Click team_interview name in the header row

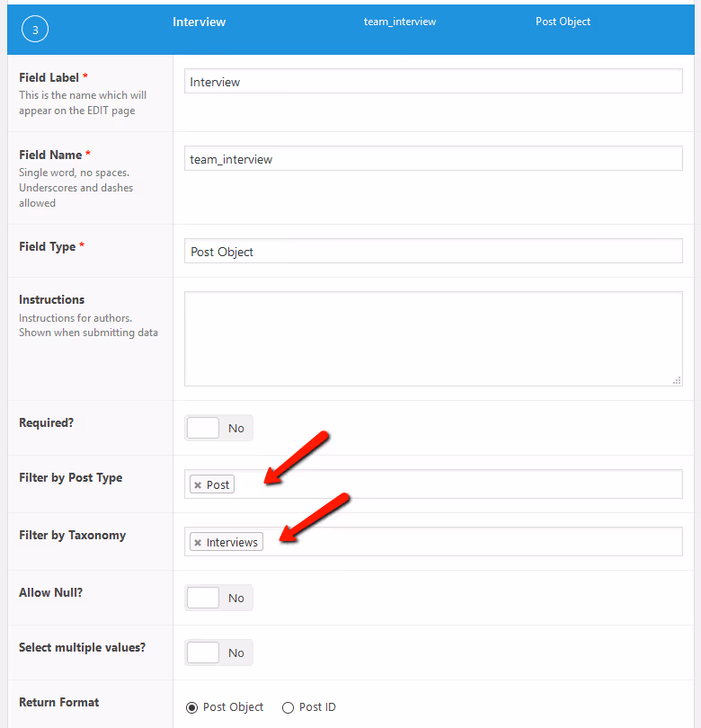click(400, 22)
